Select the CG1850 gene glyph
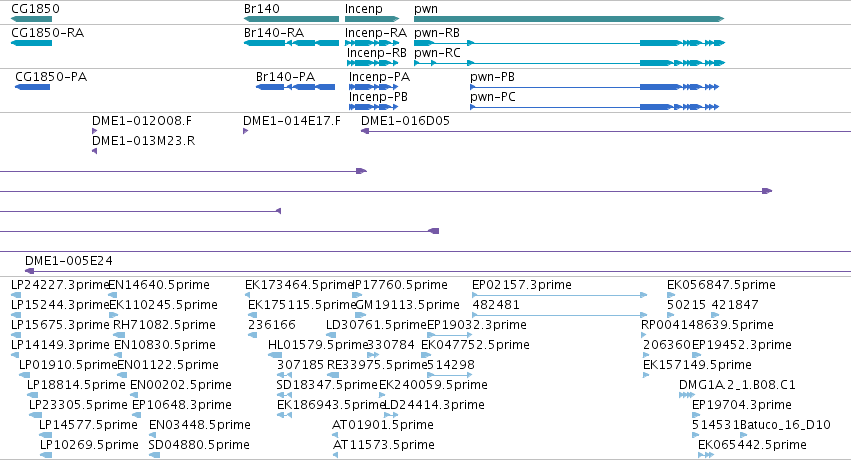851x460 pixels. click(x=31, y=19)
